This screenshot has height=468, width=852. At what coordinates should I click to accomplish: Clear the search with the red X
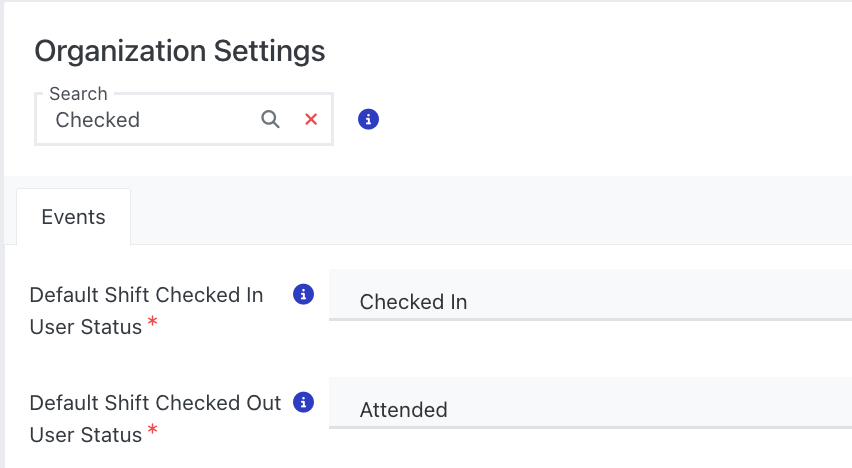(311, 119)
